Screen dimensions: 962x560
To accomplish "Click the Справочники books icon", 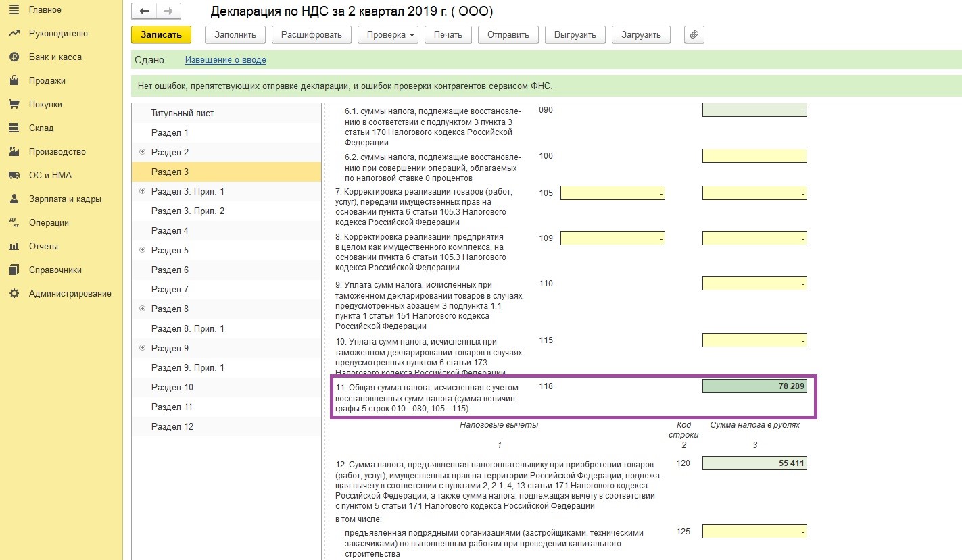I will (14, 270).
